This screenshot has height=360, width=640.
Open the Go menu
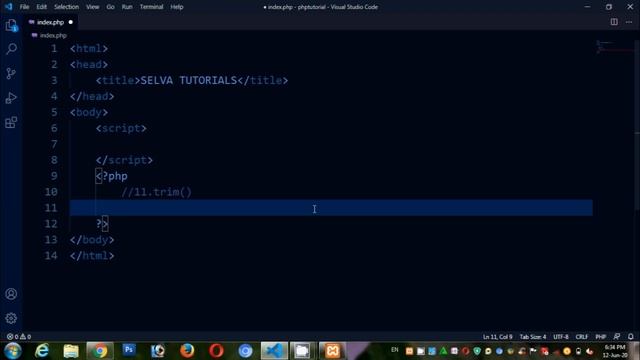tap(110, 7)
